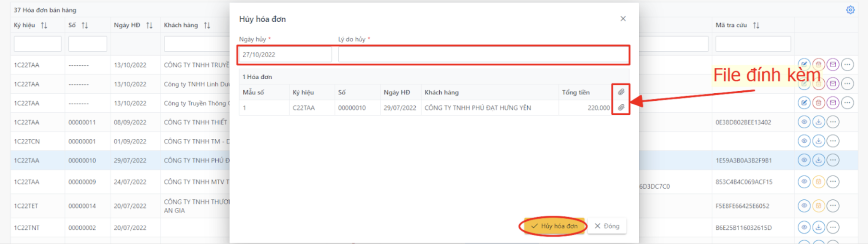Click CÔNG TY TNHH PHÚ ĐẠT HƯNG YÊN in dialog
The height and width of the screenshot is (244, 868).
click(478, 108)
